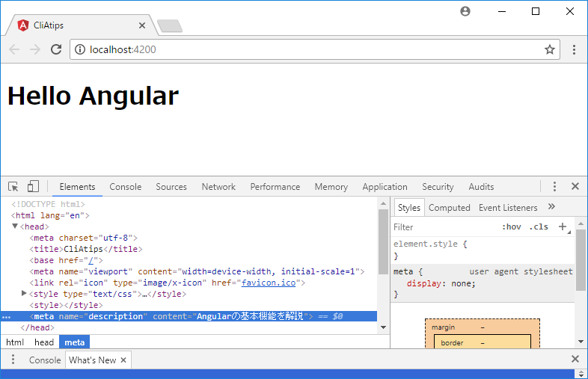Follow the favicon.ico link

click(269, 283)
